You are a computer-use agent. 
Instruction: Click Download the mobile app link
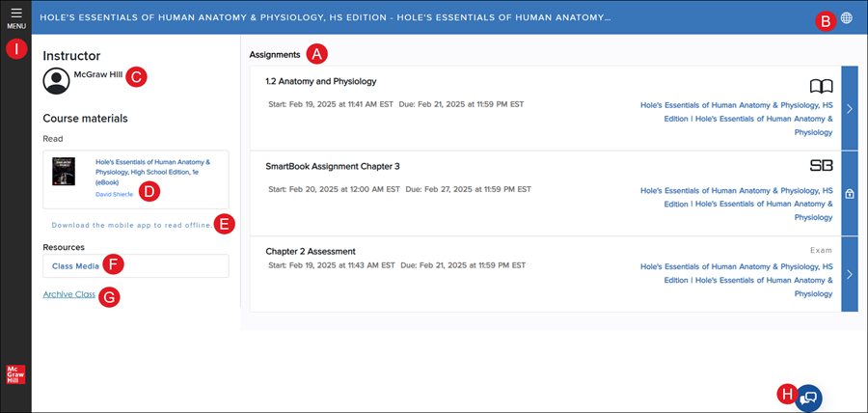click(131, 225)
